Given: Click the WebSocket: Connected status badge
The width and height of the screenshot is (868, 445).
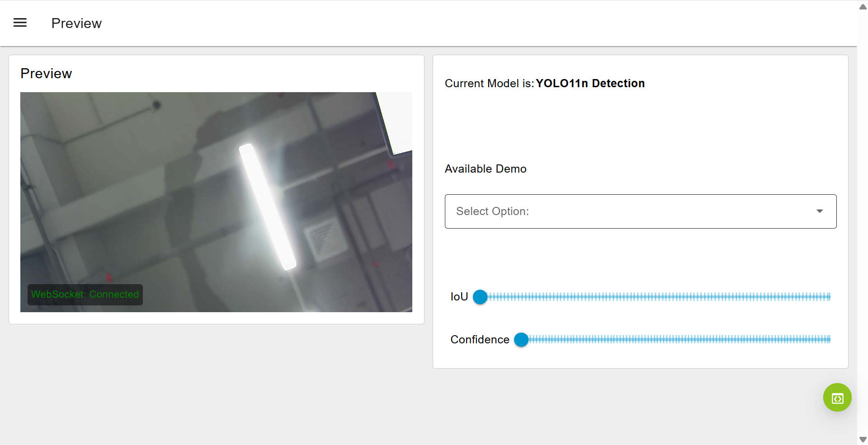Looking at the screenshot, I should click(x=85, y=295).
